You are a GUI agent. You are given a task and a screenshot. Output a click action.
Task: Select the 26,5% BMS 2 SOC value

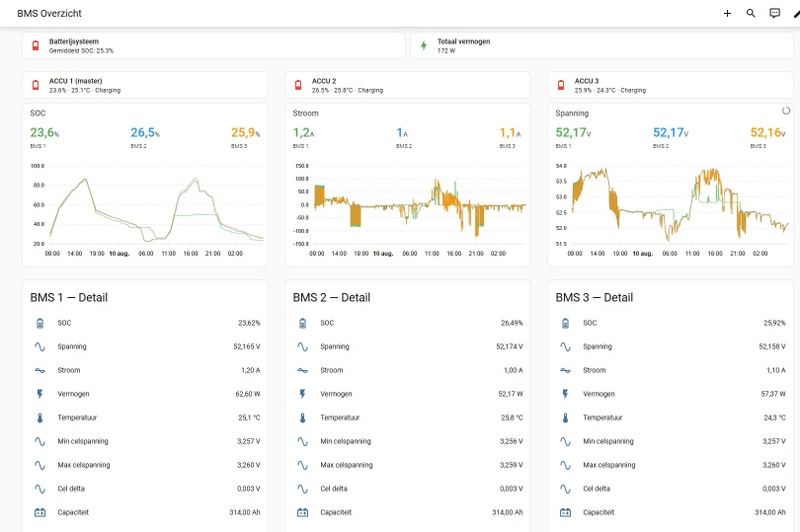[145, 133]
